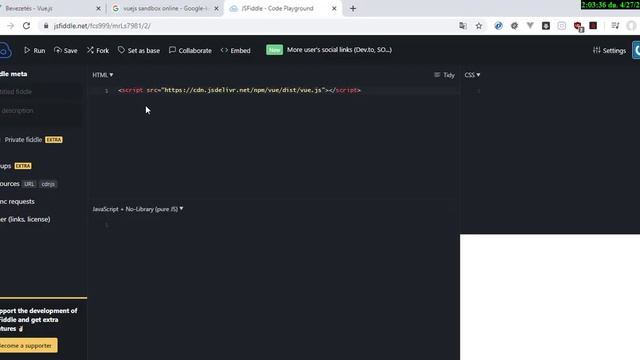
Task: Fork this fiddle
Action: (98, 50)
